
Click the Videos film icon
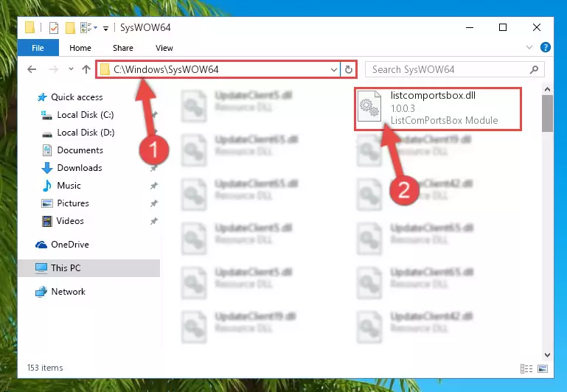47,221
